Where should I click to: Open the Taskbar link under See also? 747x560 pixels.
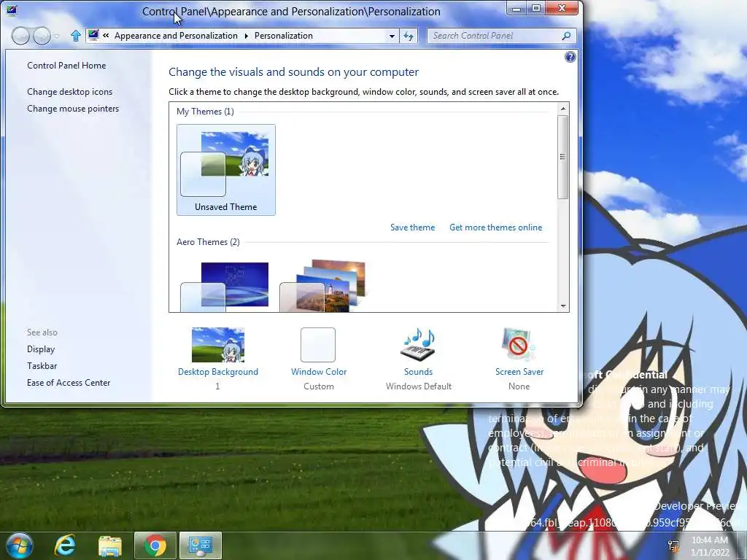[x=42, y=366]
